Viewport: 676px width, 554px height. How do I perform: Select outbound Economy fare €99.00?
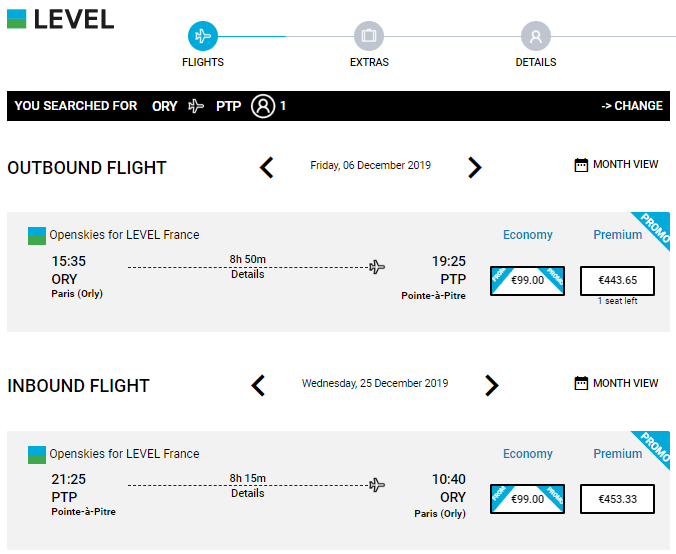click(527, 281)
